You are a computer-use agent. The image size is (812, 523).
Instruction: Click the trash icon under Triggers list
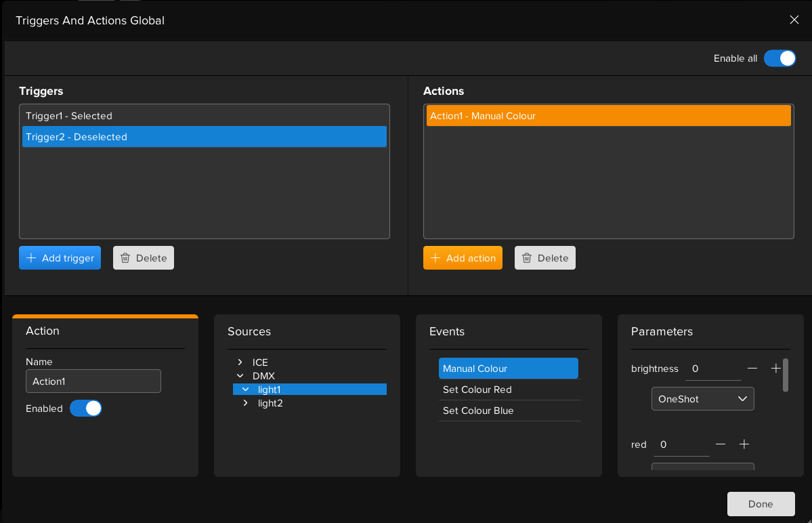pyautogui.click(x=125, y=258)
